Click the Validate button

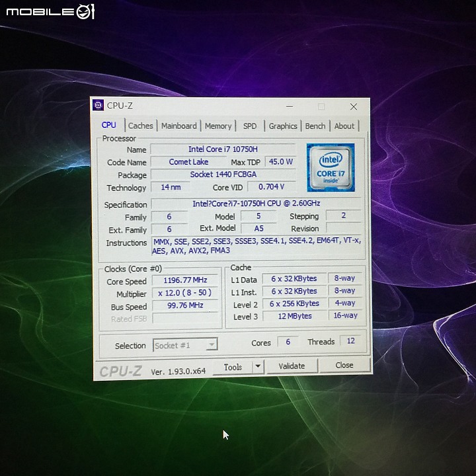(292, 366)
